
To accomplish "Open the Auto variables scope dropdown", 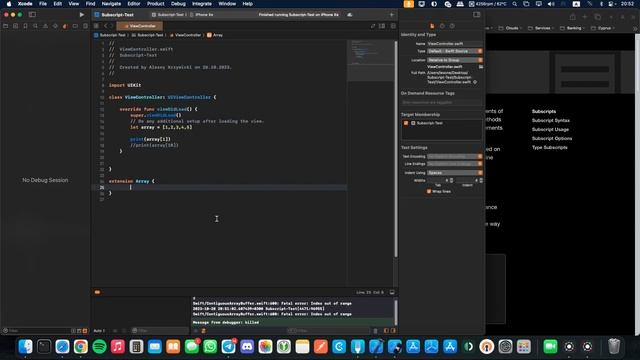I will click(100, 331).
